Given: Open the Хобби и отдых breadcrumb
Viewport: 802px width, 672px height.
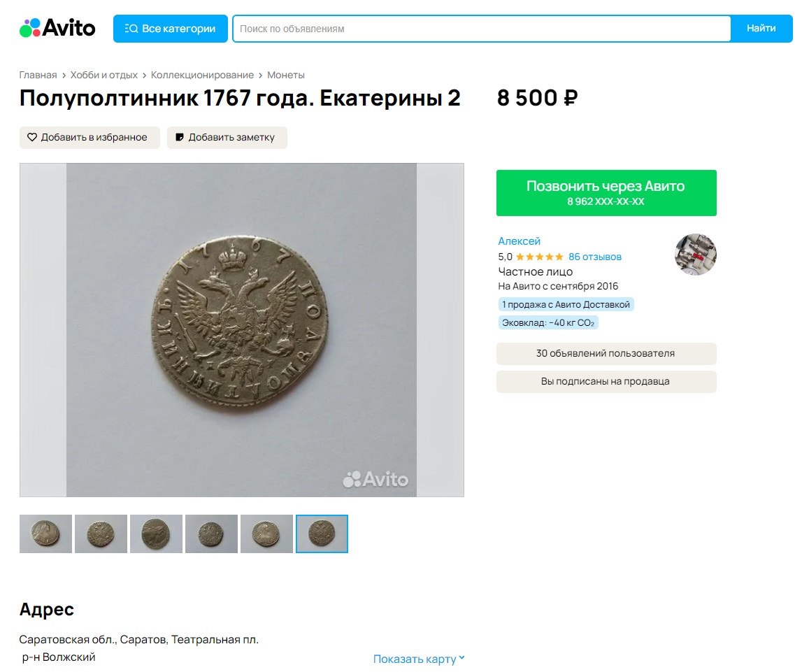Looking at the screenshot, I should [103, 75].
